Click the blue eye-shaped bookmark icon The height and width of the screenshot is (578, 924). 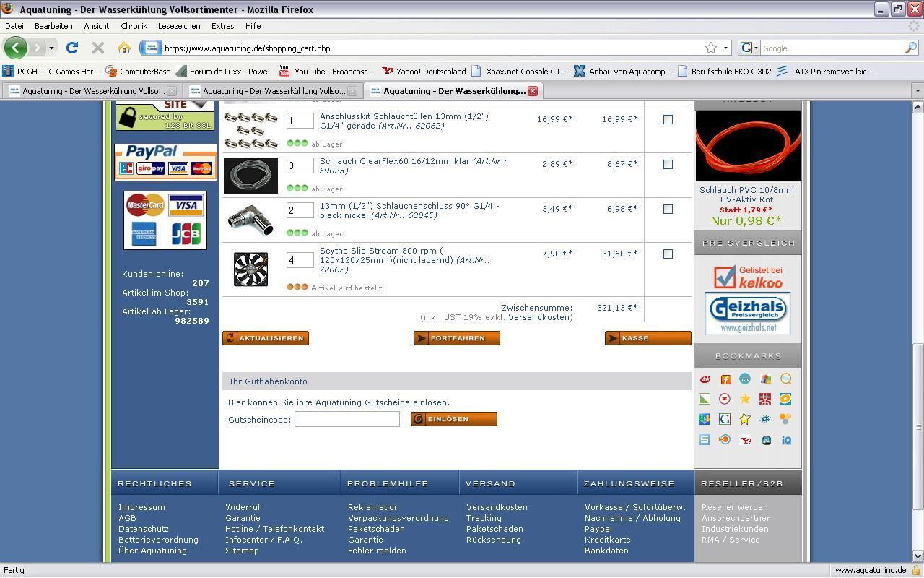(765, 419)
